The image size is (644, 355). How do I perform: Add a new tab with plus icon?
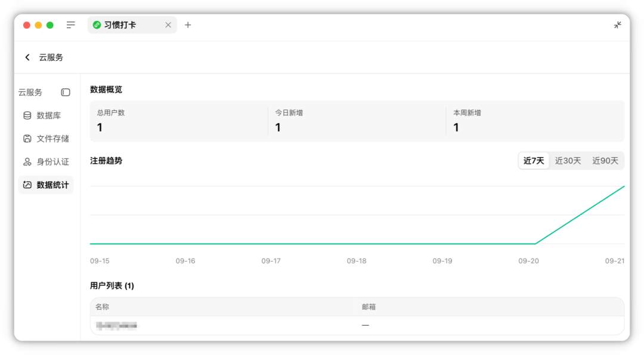pyautogui.click(x=188, y=25)
